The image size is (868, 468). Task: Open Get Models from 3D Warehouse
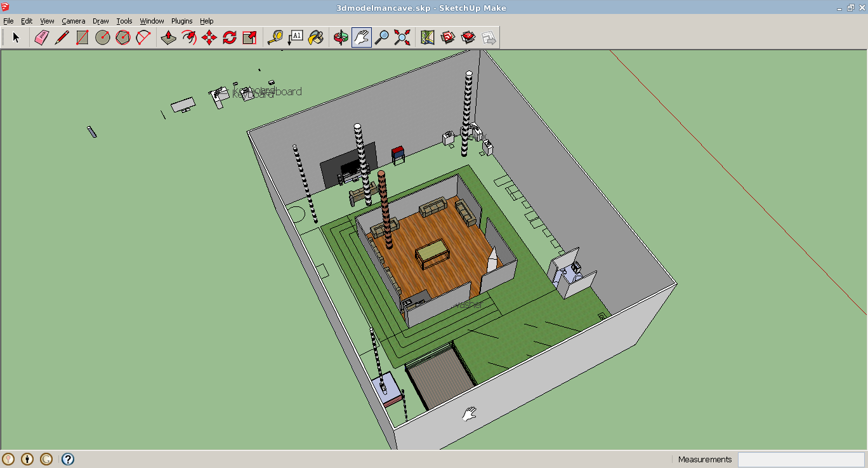click(448, 37)
